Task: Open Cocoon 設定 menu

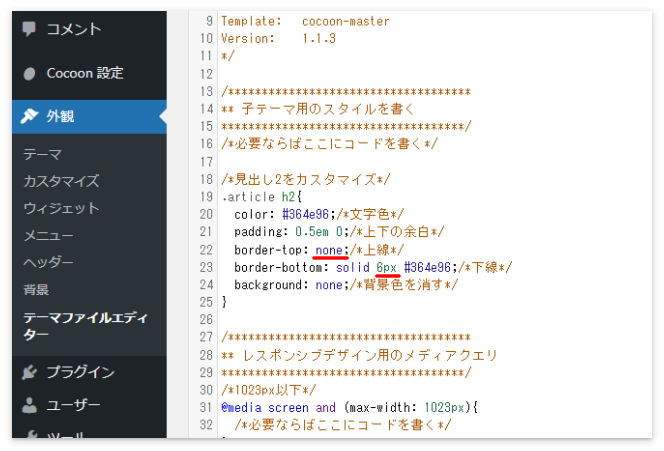Action: click(89, 74)
